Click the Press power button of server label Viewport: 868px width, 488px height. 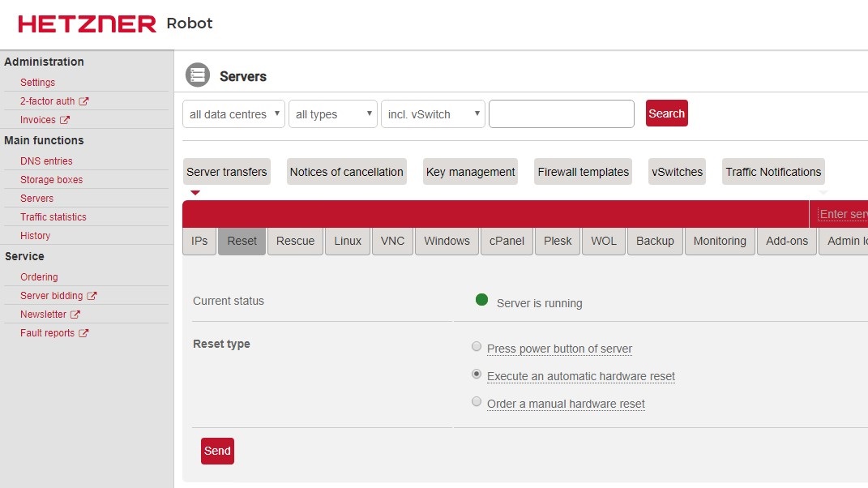(x=560, y=349)
